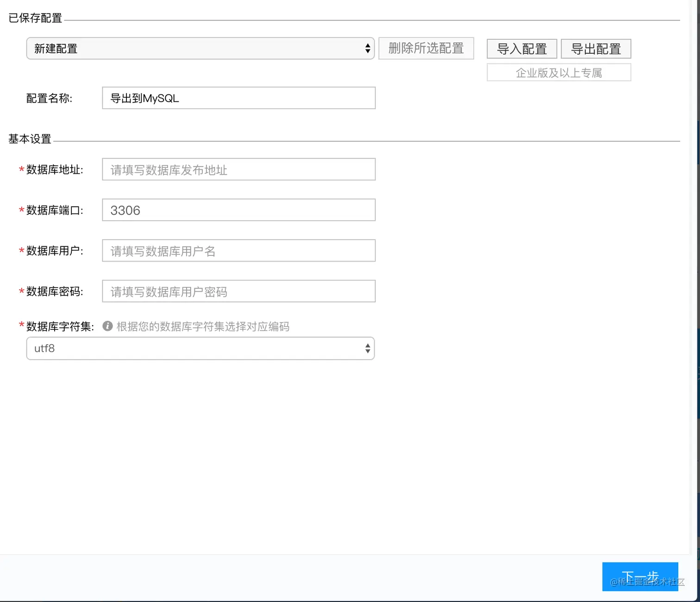Click the 数据库用户 username input field
The width and height of the screenshot is (700, 602).
tap(238, 250)
